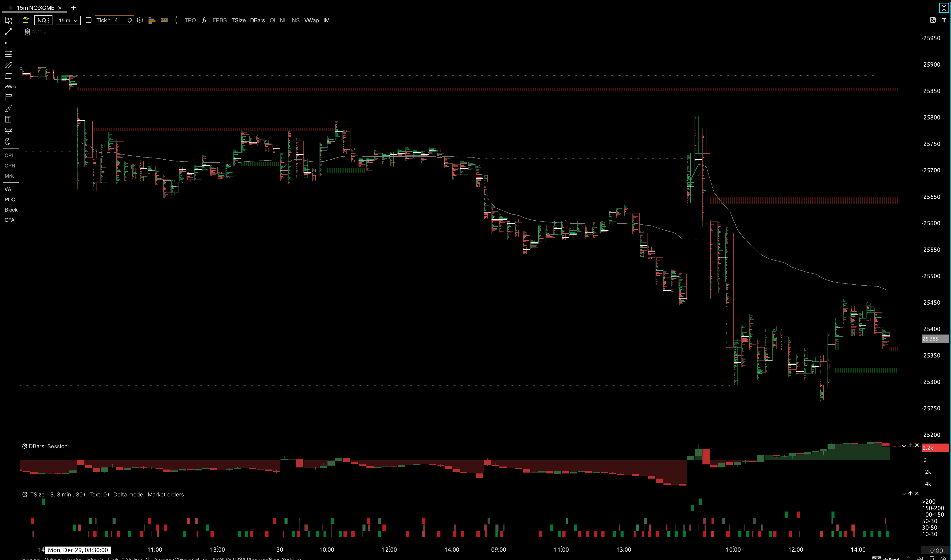
Task: Open the NQ symbol options menu
Action: click(43, 20)
